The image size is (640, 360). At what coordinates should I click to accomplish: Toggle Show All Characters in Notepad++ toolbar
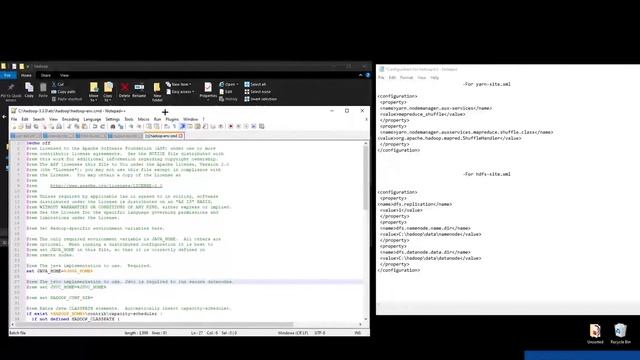(x=174, y=127)
